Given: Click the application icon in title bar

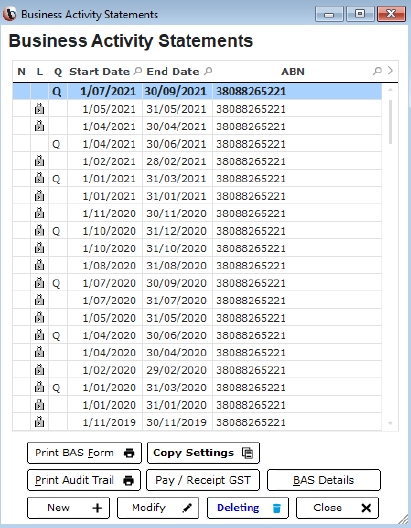Looking at the screenshot, I should click(9, 14).
